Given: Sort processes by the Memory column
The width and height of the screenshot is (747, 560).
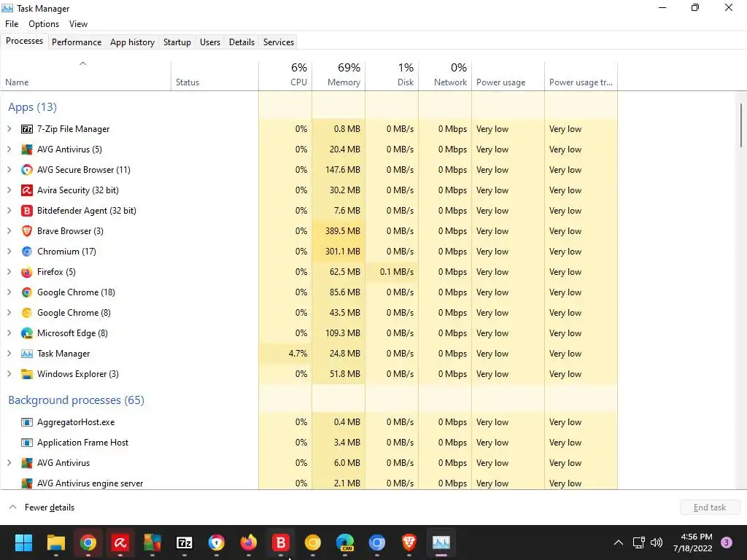Looking at the screenshot, I should click(x=338, y=75).
